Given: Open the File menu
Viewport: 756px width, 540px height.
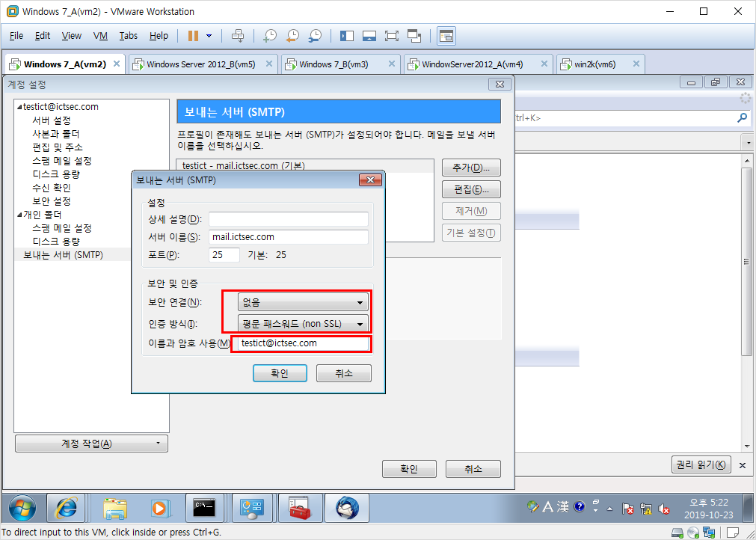Looking at the screenshot, I should coord(16,36).
